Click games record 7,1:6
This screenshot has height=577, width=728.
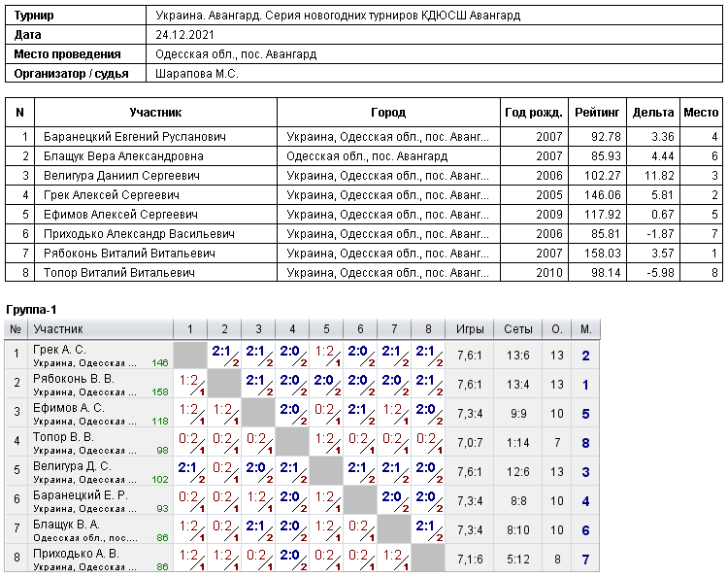pos(470,560)
